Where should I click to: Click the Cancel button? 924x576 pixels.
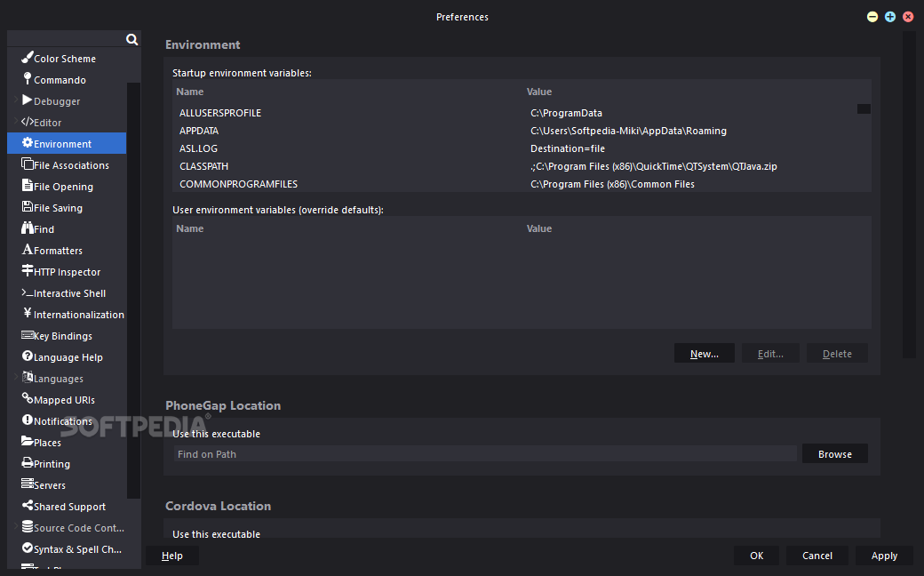tap(817, 556)
